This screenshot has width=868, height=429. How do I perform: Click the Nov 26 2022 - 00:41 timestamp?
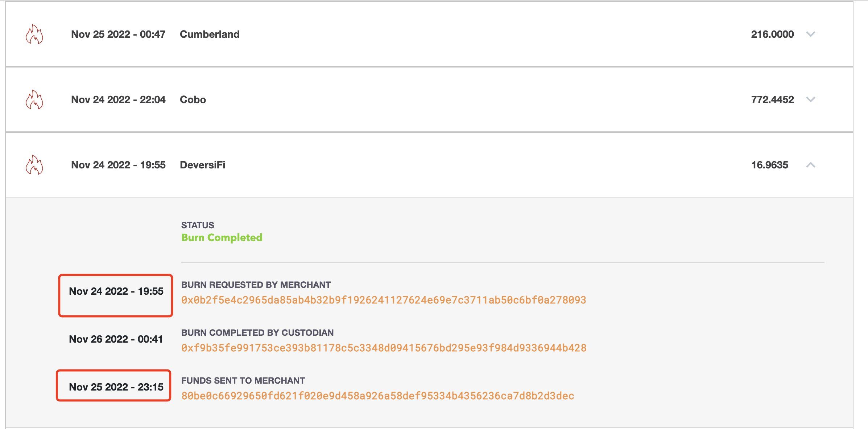pyautogui.click(x=116, y=339)
